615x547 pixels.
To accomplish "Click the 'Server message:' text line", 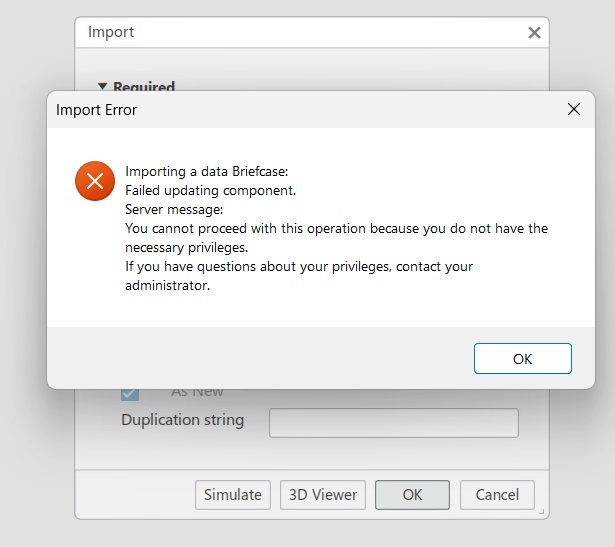I will (x=174, y=209).
